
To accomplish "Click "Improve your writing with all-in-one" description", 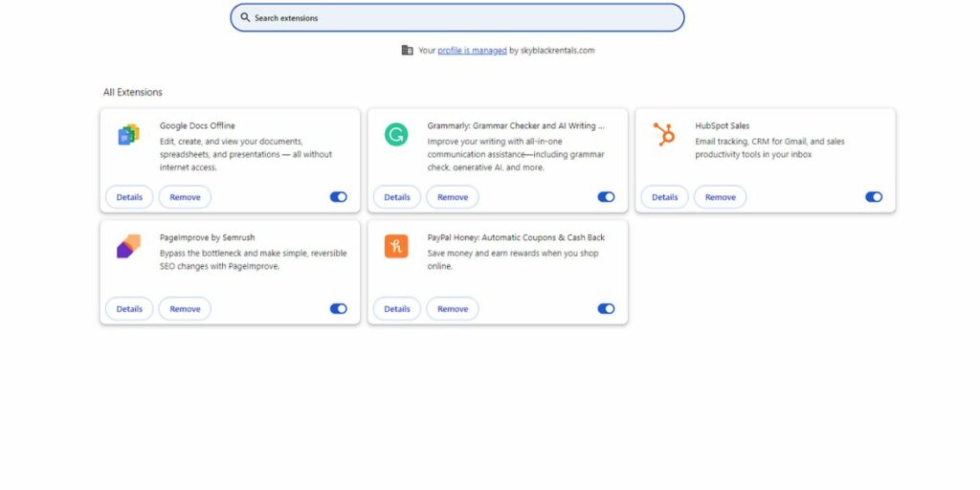I will [x=516, y=154].
